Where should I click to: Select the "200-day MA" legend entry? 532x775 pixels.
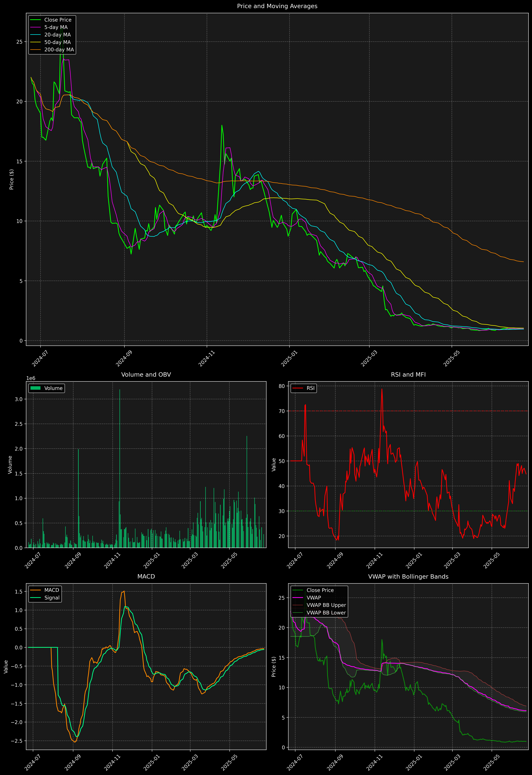click(59, 50)
